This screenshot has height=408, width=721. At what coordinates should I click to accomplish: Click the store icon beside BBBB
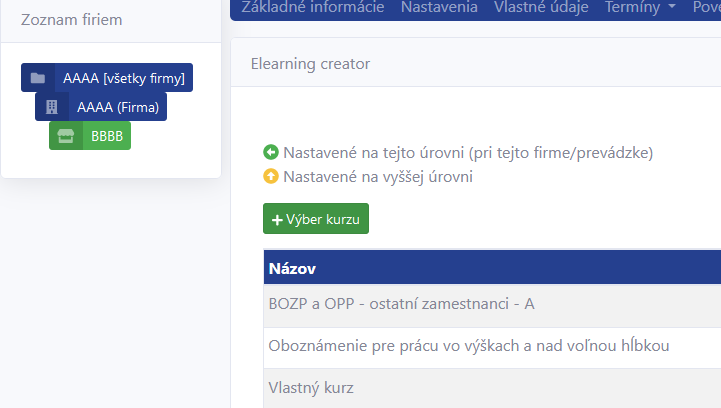(66, 136)
